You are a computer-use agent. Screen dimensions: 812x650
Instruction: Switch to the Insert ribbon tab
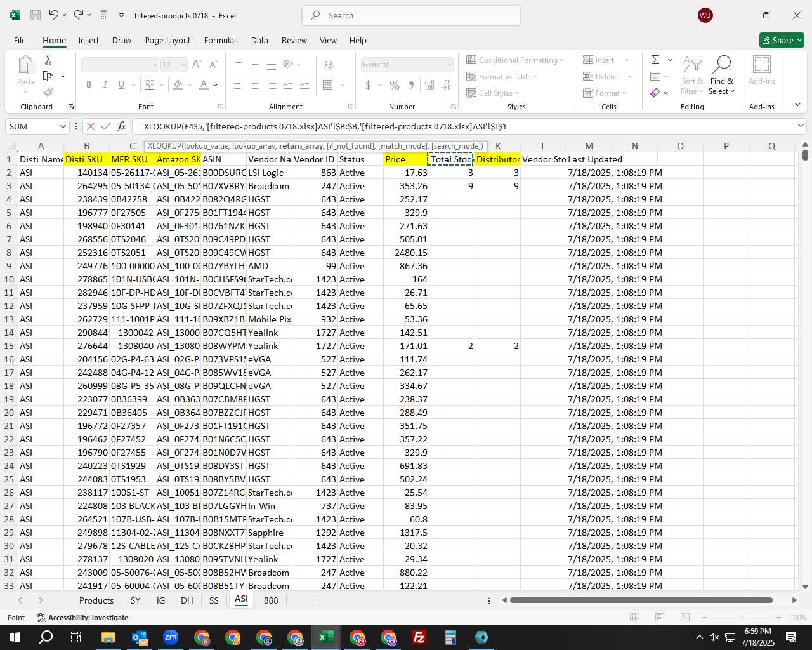(x=89, y=40)
